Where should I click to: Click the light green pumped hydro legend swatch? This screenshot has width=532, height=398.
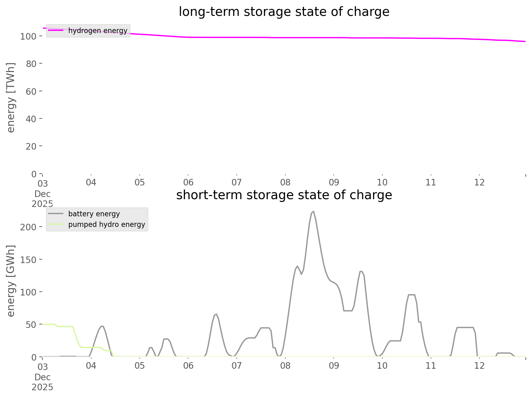56,224
